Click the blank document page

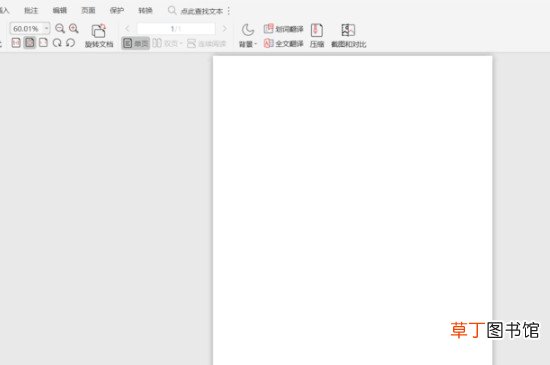pyautogui.click(x=352, y=210)
